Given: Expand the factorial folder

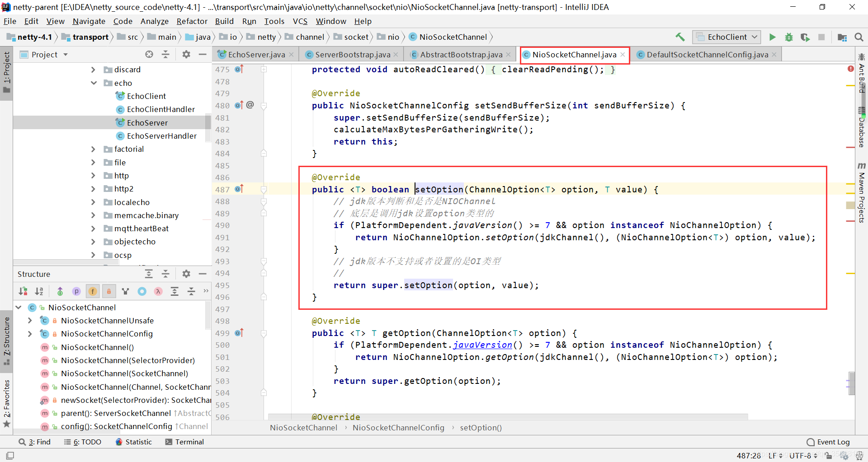Looking at the screenshot, I should pos(93,149).
